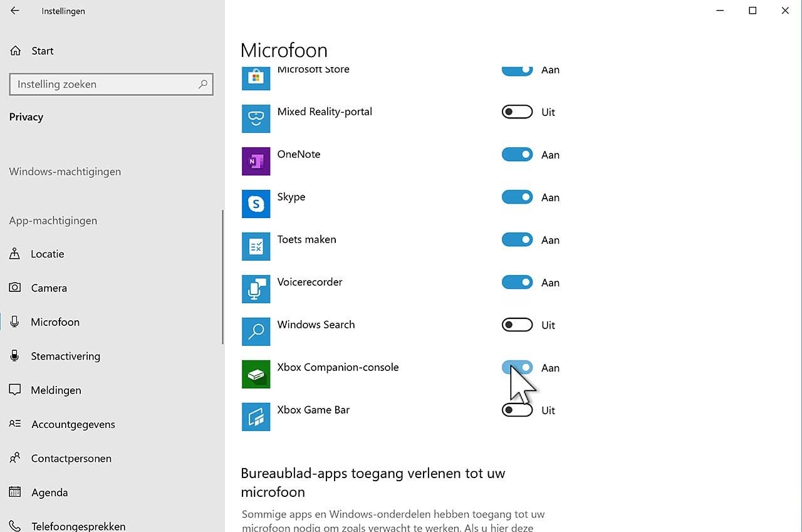Click the Windows Search app icon

point(256,331)
